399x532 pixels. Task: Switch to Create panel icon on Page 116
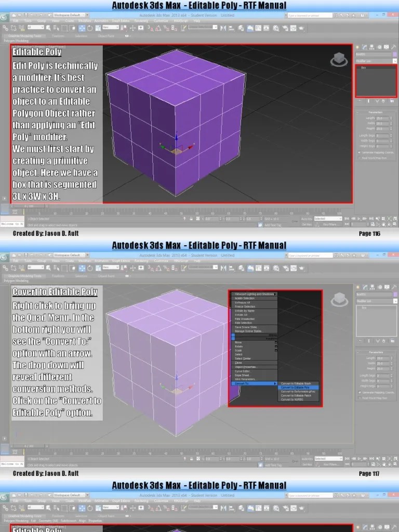click(357, 47)
